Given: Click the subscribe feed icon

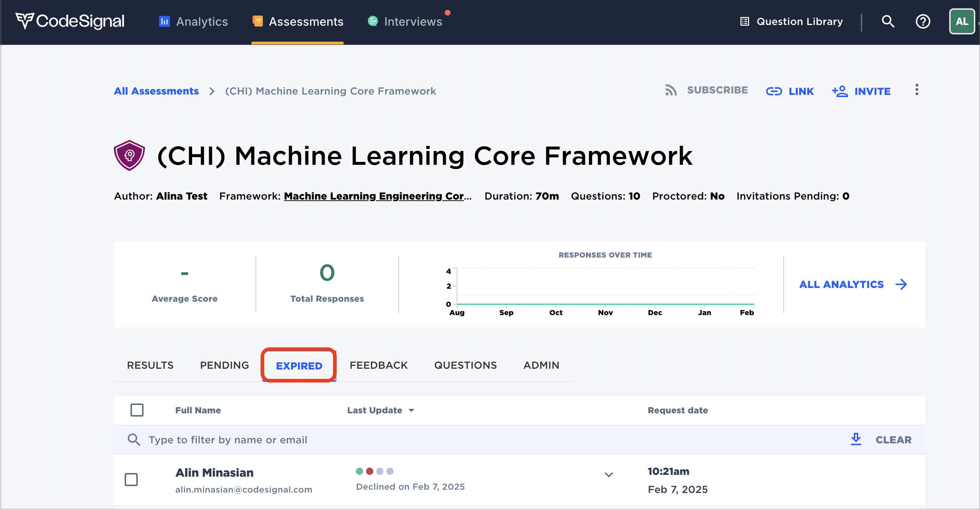Looking at the screenshot, I should (x=671, y=90).
